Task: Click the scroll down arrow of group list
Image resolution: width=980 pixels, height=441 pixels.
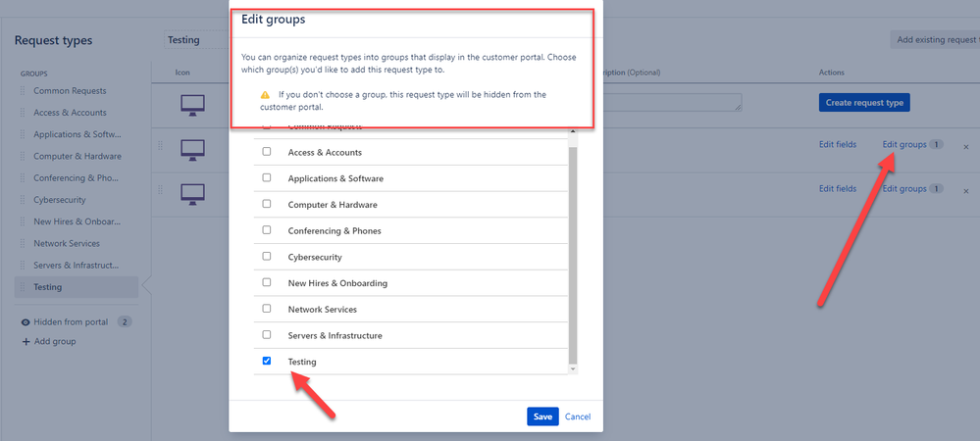Action: coord(573,369)
